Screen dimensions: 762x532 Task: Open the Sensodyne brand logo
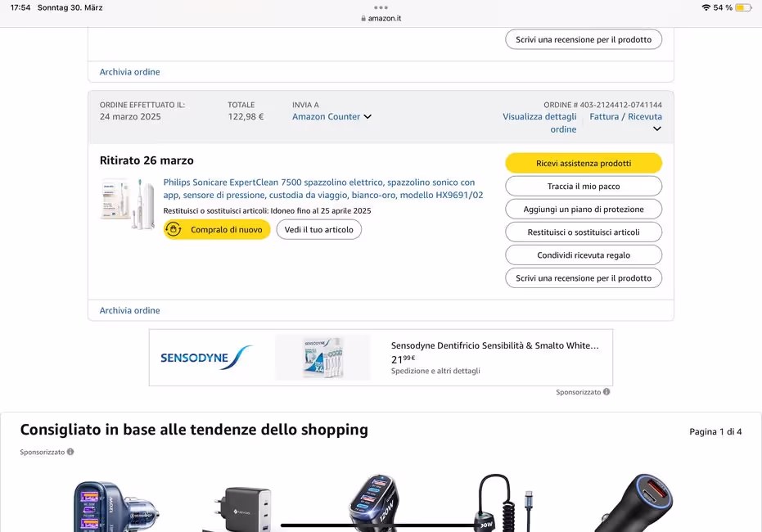(206, 358)
